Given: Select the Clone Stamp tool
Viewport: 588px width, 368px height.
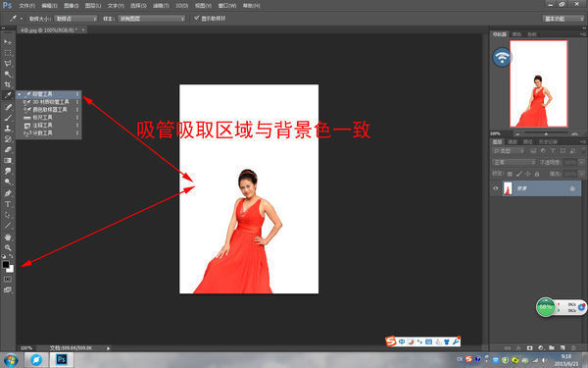Looking at the screenshot, I should pyautogui.click(x=8, y=128).
